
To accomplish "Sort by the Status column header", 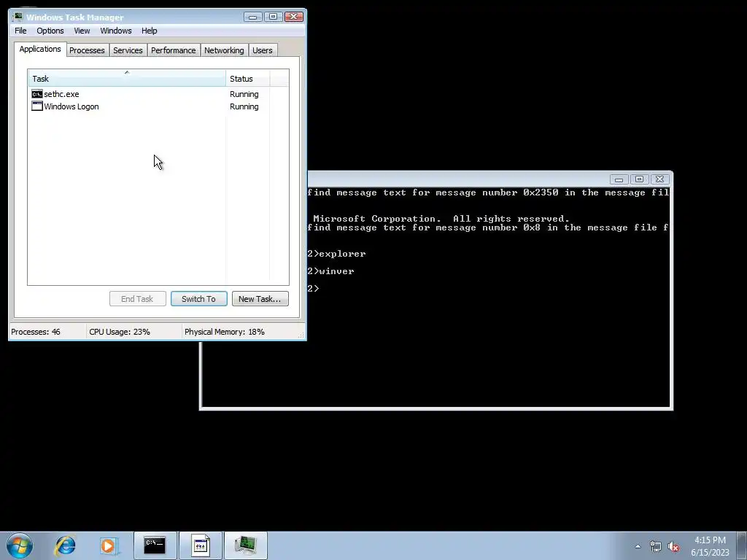I will coord(248,78).
